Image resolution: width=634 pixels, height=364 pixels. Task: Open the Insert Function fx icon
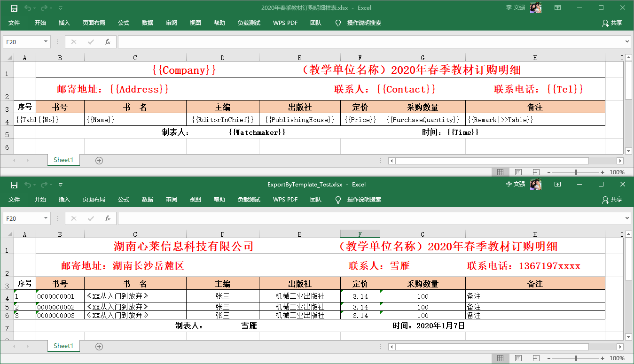coord(109,41)
